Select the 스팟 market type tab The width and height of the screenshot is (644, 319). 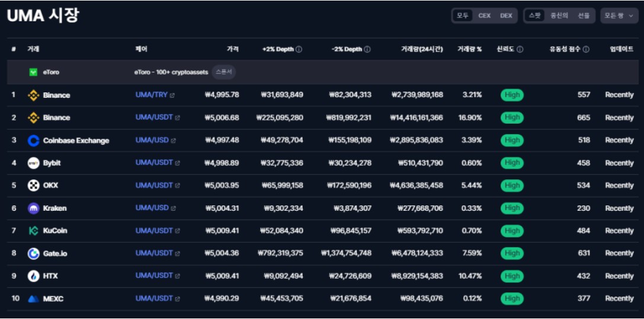click(x=535, y=15)
